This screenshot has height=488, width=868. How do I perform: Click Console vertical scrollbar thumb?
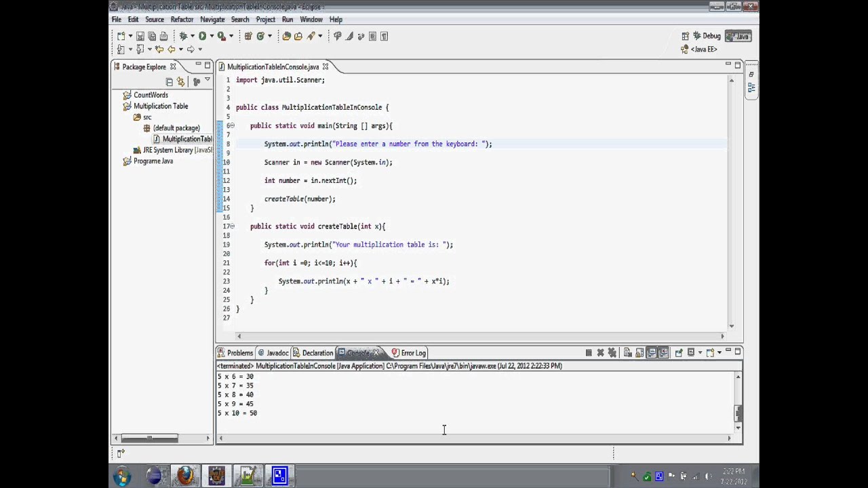[738, 412]
